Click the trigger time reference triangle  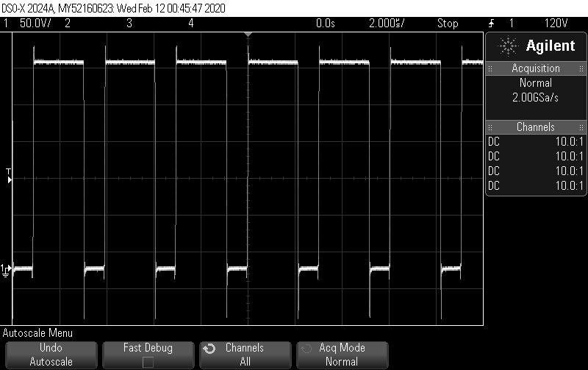click(x=248, y=35)
